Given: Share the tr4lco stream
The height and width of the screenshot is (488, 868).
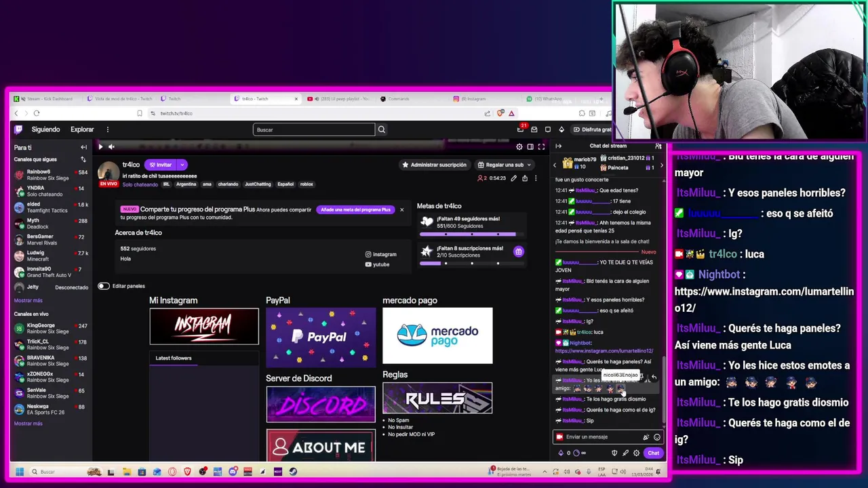Looking at the screenshot, I should [524, 178].
